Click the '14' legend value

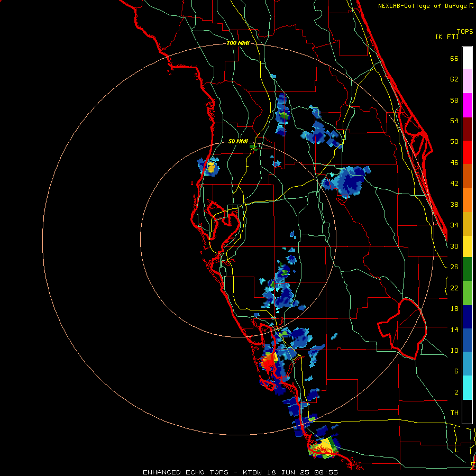454,329
